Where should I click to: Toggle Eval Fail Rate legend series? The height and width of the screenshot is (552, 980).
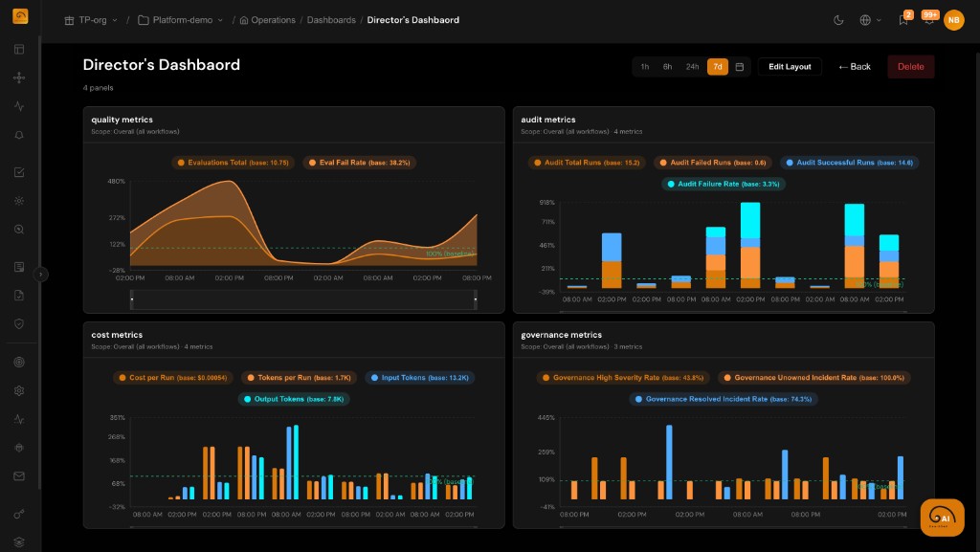tap(360, 163)
